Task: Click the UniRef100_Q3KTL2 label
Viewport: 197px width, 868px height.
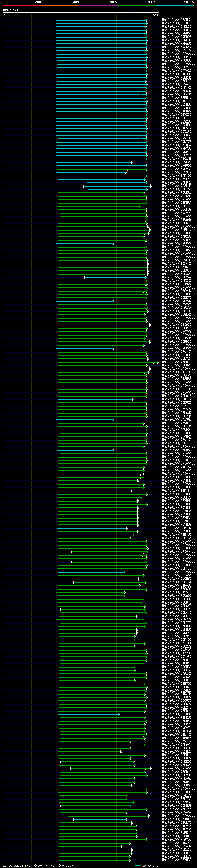Action: click(176, 399)
